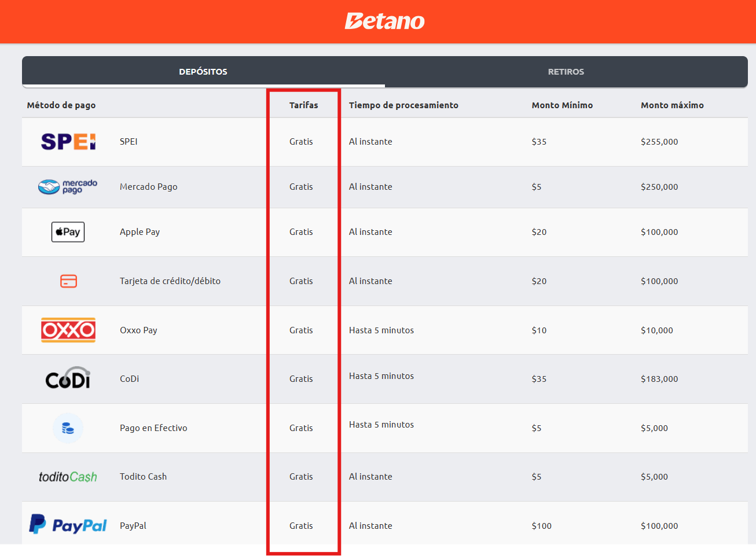This screenshot has width=756, height=556.
Task: Click the $5 minimum in Mercado Pago row
Action: click(537, 187)
